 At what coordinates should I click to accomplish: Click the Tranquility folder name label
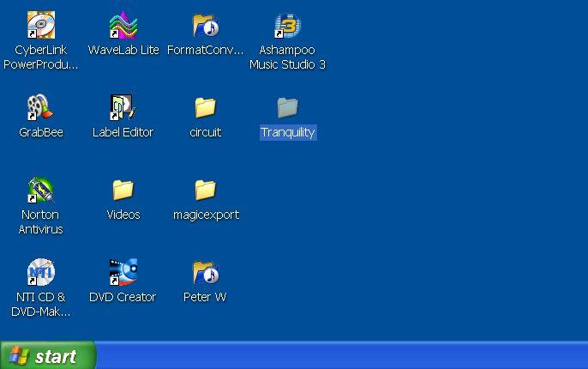pyautogui.click(x=287, y=132)
